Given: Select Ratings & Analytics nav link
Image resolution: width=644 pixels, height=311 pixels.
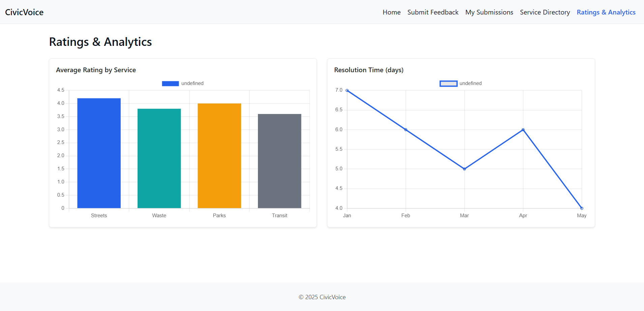Looking at the screenshot, I should 606,12.
